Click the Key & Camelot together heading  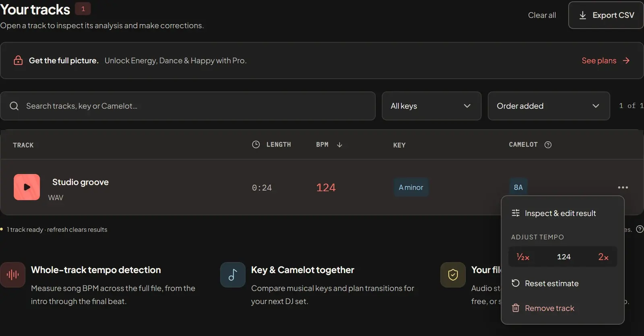[x=303, y=270]
